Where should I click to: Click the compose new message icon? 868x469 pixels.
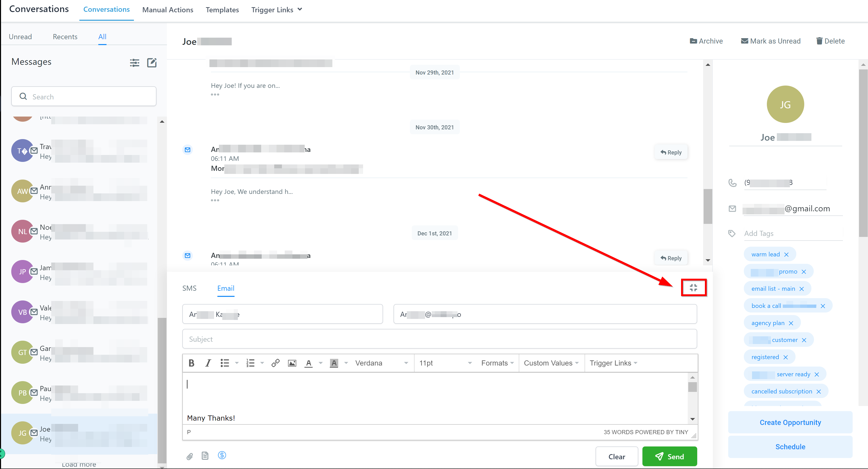(152, 63)
